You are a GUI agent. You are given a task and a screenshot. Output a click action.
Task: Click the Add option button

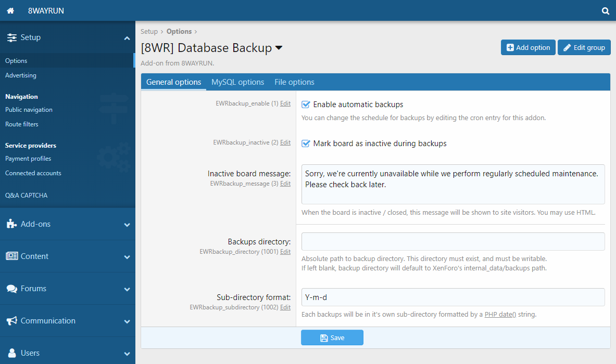tap(528, 47)
